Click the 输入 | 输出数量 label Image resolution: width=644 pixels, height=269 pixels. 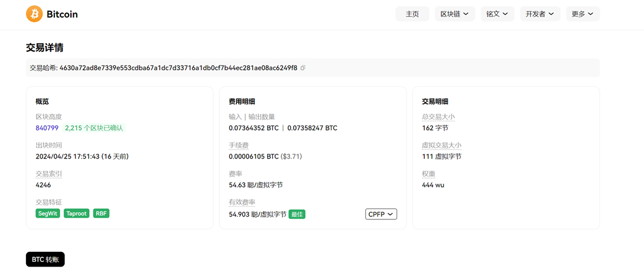(252, 116)
